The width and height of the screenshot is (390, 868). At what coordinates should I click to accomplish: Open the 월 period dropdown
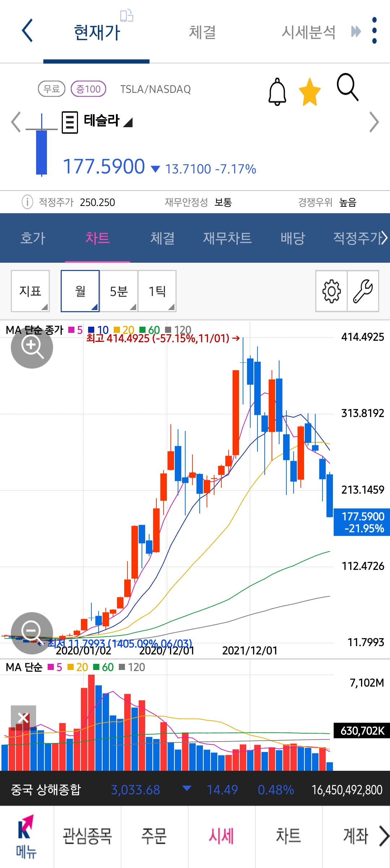[80, 291]
